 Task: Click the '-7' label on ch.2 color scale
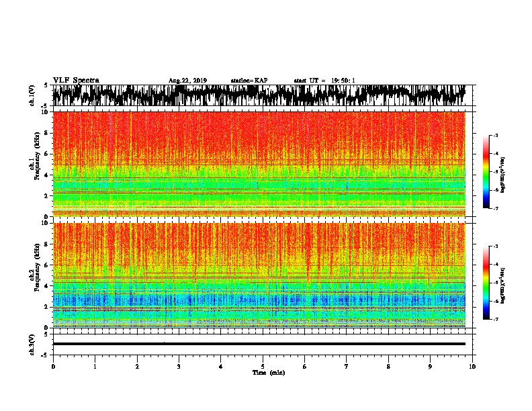coord(496,319)
